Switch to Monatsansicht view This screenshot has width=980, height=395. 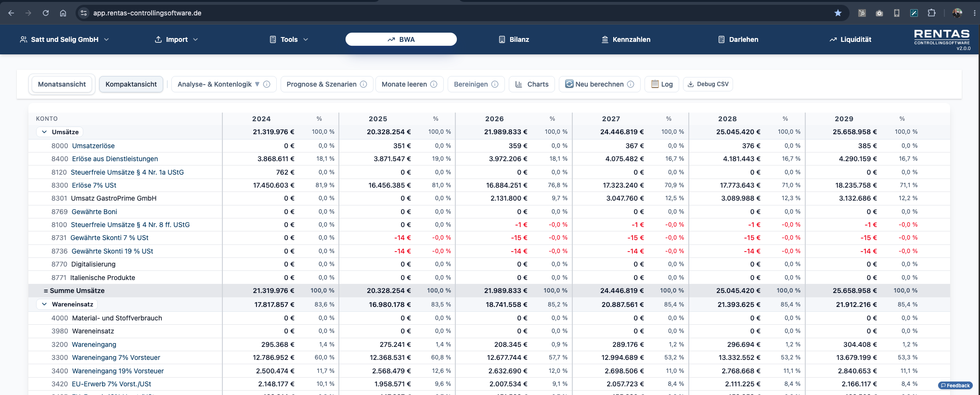(x=62, y=84)
